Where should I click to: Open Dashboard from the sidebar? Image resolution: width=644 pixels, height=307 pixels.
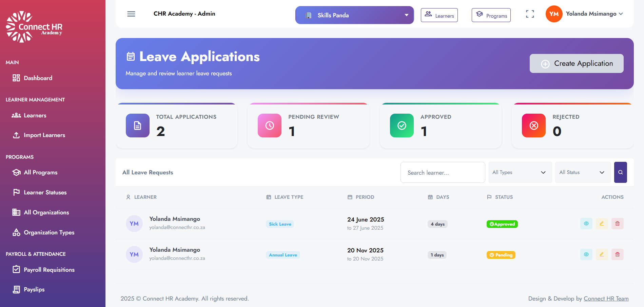(x=38, y=78)
